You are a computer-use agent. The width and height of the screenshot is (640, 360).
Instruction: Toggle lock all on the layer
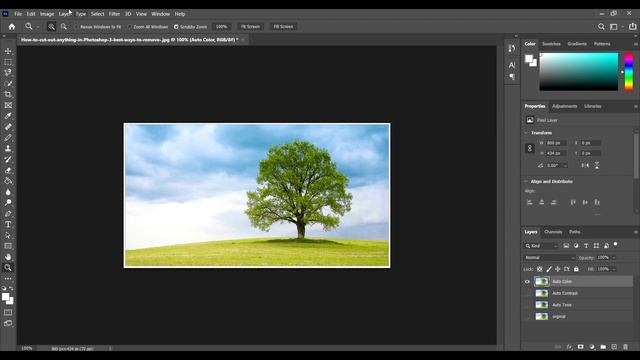coord(576,269)
